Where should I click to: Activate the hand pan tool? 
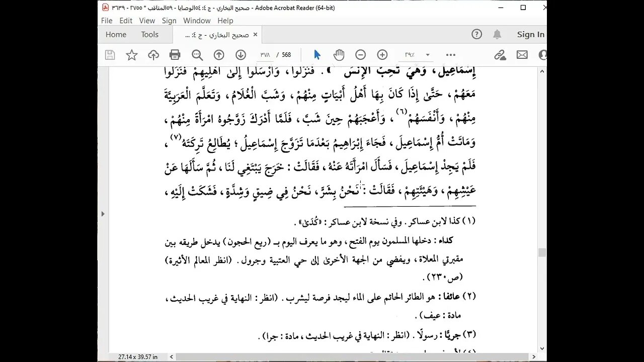click(x=339, y=55)
